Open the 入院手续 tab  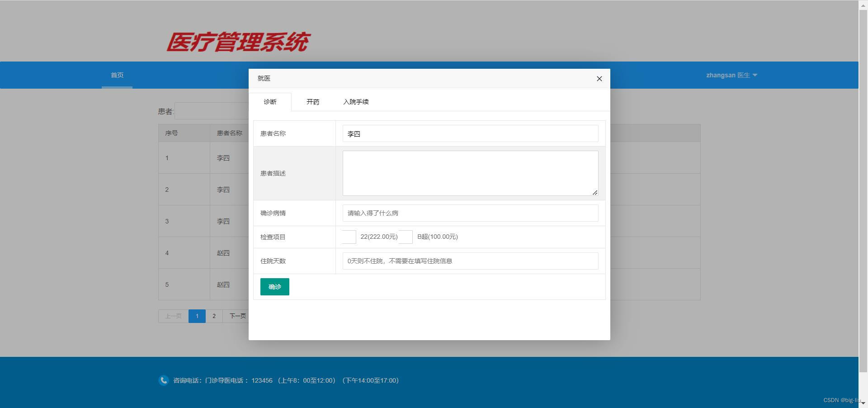(x=356, y=102)
